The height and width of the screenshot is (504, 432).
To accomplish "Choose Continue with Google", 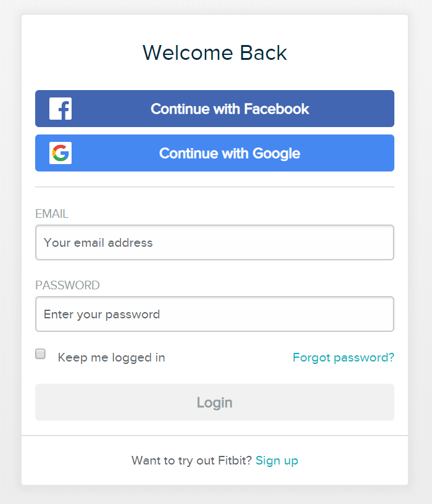I will 215,153.
